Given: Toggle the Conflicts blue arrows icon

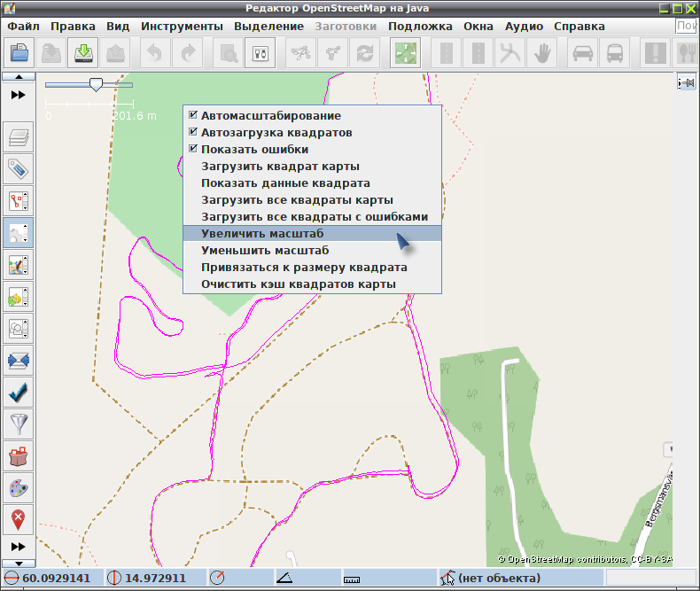Looking at the screenshot, I should [19, 361].
